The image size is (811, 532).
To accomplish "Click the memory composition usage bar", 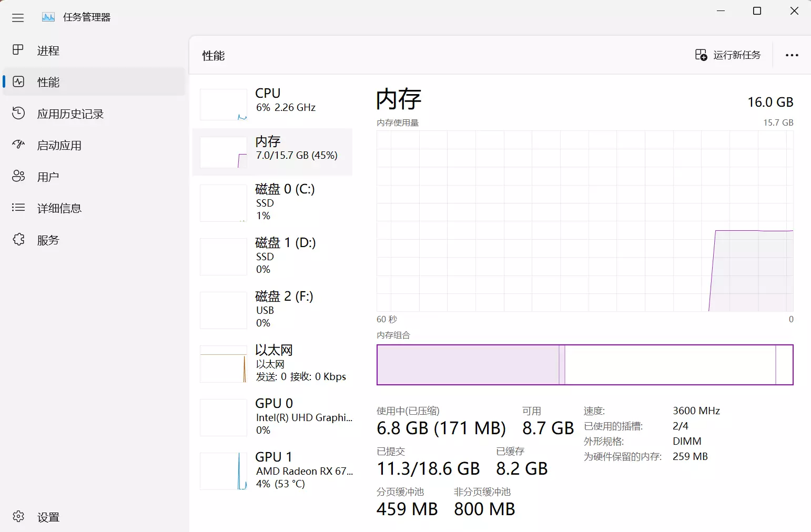I will point(585,365).
